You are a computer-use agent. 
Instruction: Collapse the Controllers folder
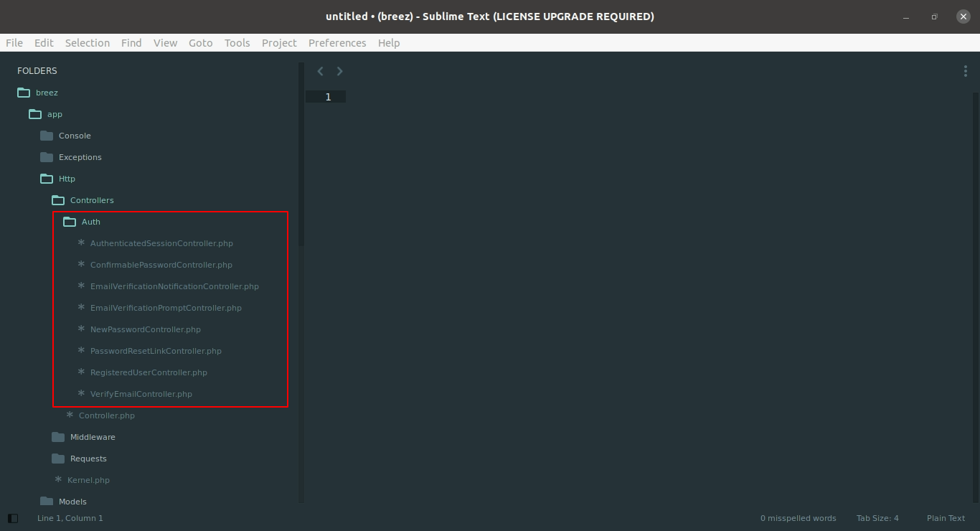pos(58,200)
